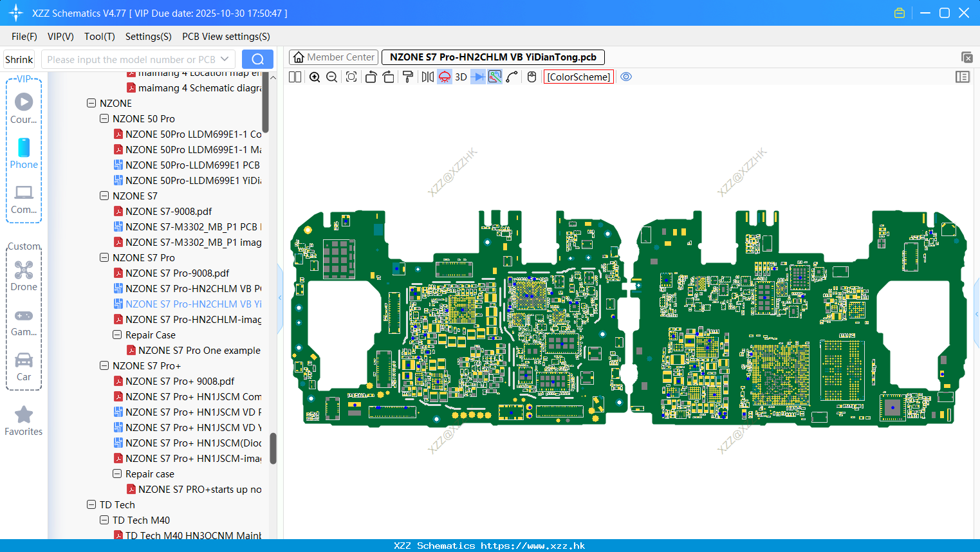
Task: Switch to the Member Center tab
Action: [334, 57]
